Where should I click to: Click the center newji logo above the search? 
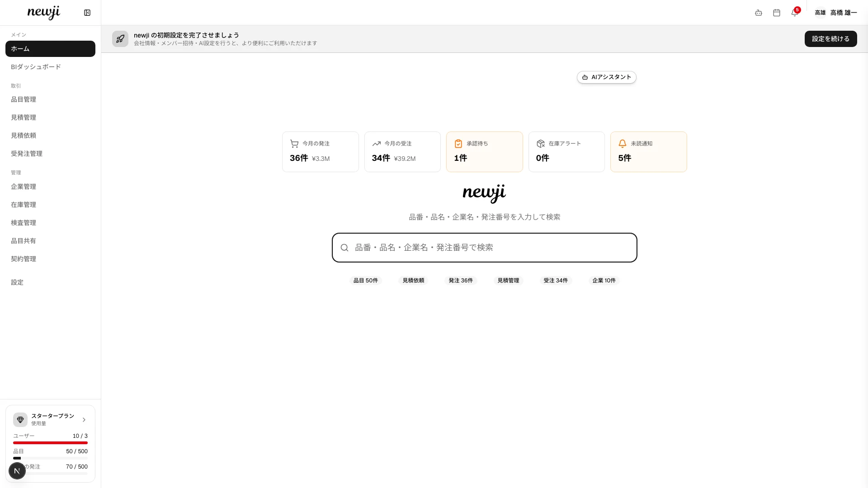(x=484, y=193)
